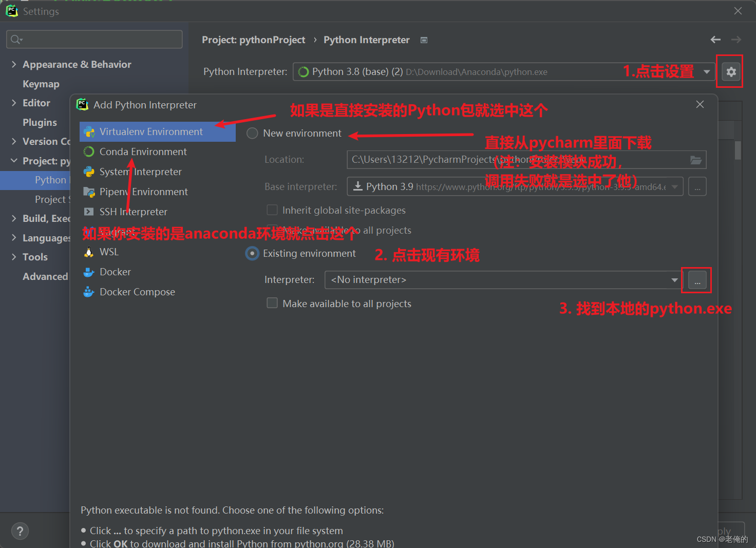The image size is (756, 548).
Task: Toggle Inherit global site-packages checkbox
Action: 272,210
